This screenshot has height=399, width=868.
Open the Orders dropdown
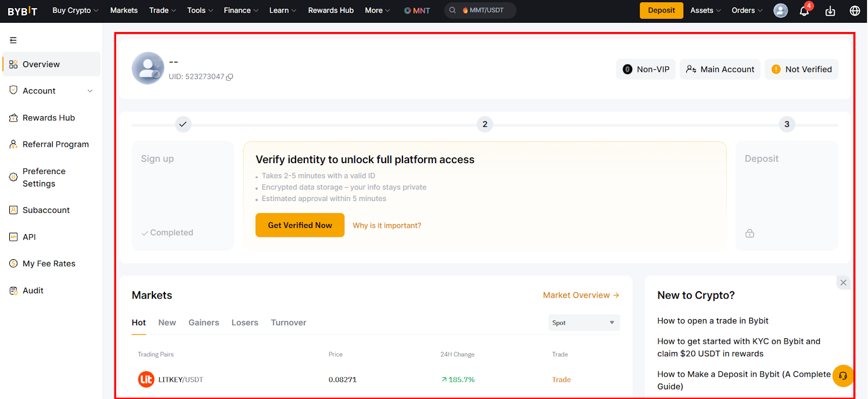point(747,10)
